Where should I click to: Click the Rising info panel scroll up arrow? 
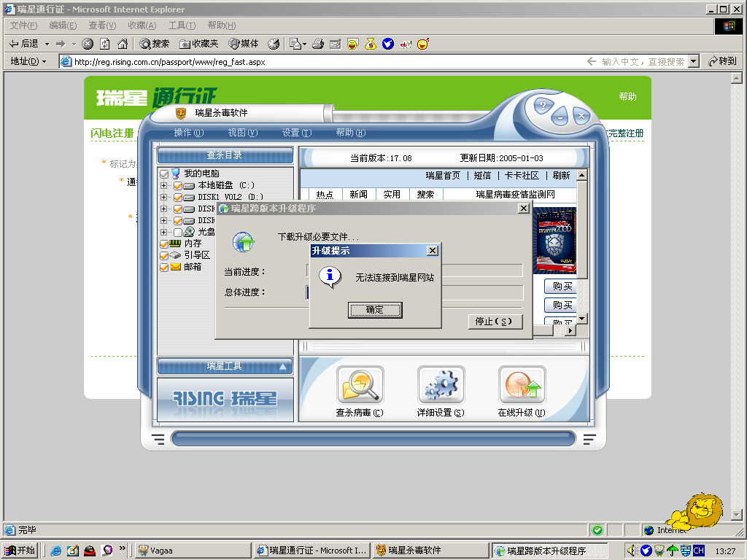coord(581,175)
